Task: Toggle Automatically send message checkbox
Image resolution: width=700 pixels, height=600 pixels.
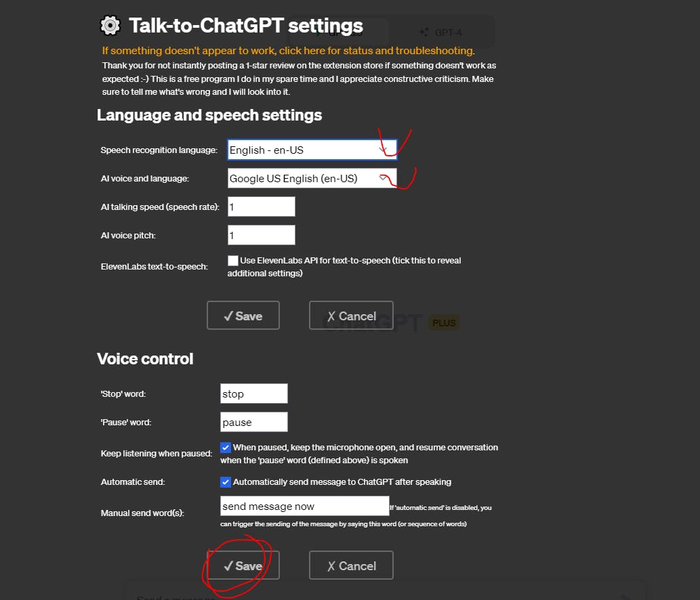Action: tap(226, 482)
